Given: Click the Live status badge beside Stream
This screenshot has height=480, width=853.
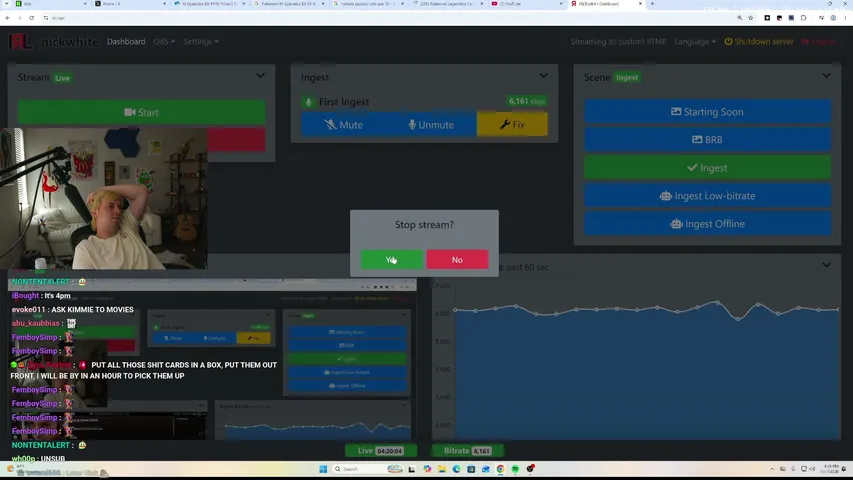Looking at the screenshot, I should 63,78.
